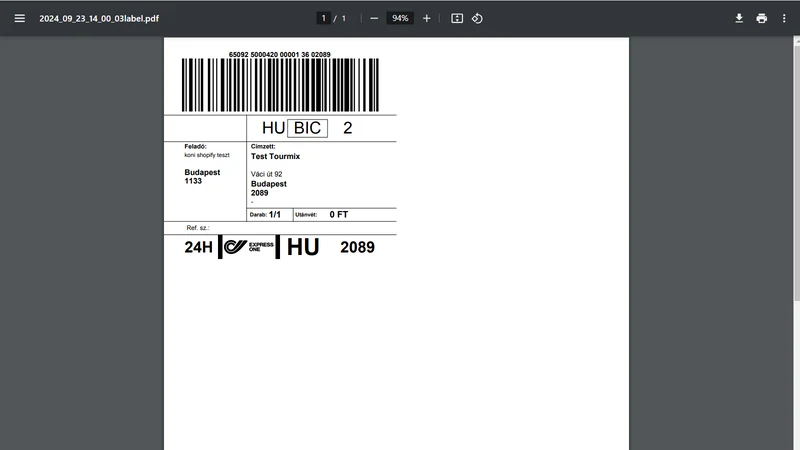Toggle fit to page icon
This screenshot has width=800, height=450.
point(457,18)
